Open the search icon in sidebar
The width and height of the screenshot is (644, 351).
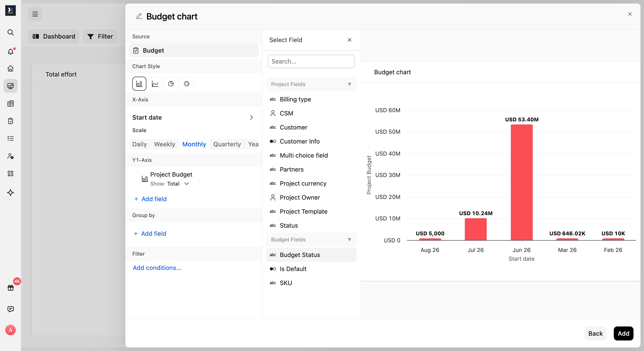click(x=11, y=32)
